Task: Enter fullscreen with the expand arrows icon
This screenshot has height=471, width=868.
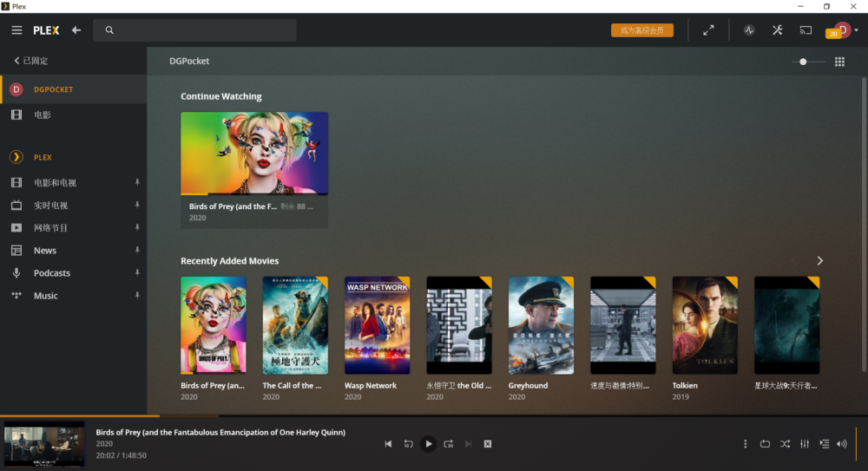Action: [x=708, y=30]
